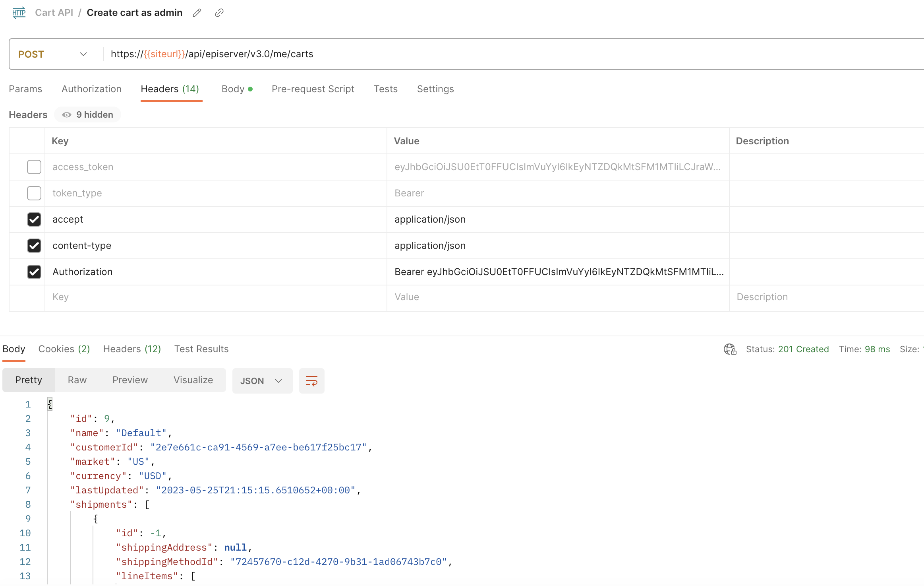Toggle the wrap lines icon in response toolbar
Screen dimensions: 924x586
(x=311, y=381)
